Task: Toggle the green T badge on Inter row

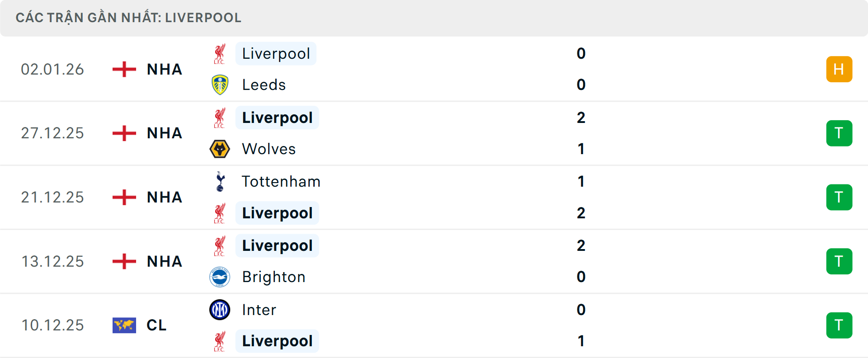Action: 839,325
